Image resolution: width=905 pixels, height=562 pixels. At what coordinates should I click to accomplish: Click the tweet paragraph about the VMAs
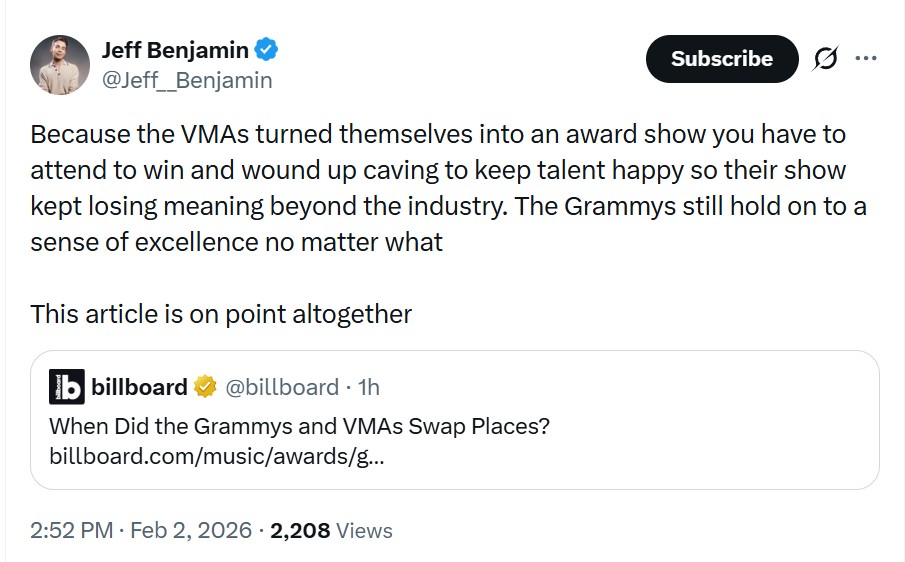[x=440, y=188]
